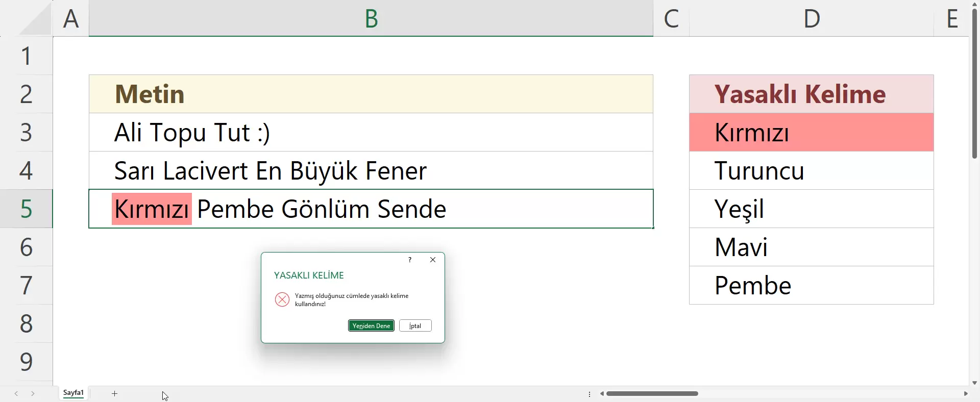The width and height of the screenshot is (980, 402).
Task: Select row 4 header
Action: tap(26, 170)
